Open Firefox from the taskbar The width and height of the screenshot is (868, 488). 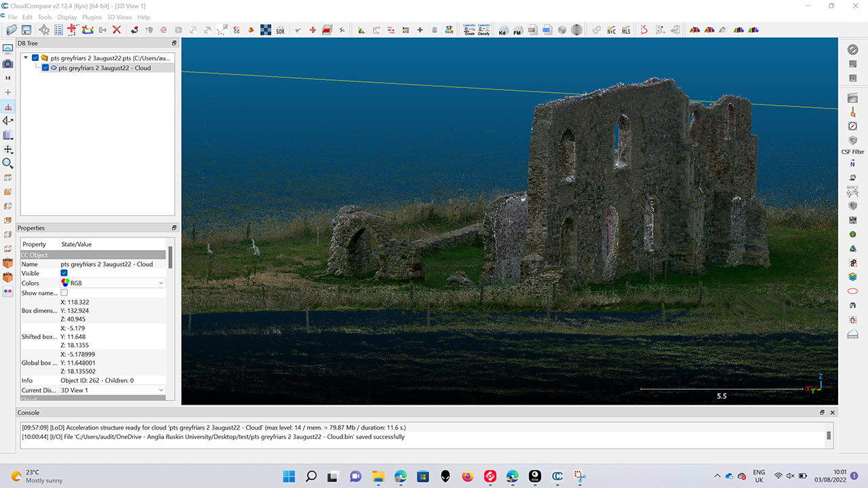(467, 476)
